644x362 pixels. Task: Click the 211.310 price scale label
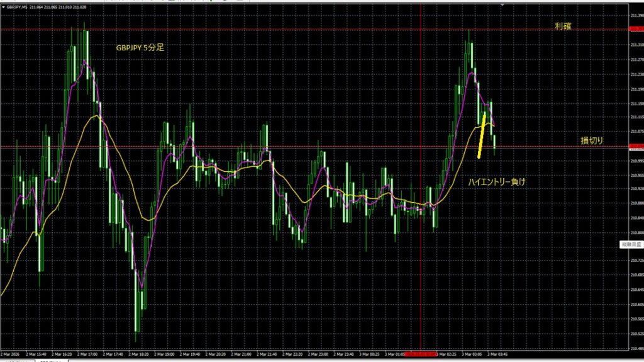point(636,45)
